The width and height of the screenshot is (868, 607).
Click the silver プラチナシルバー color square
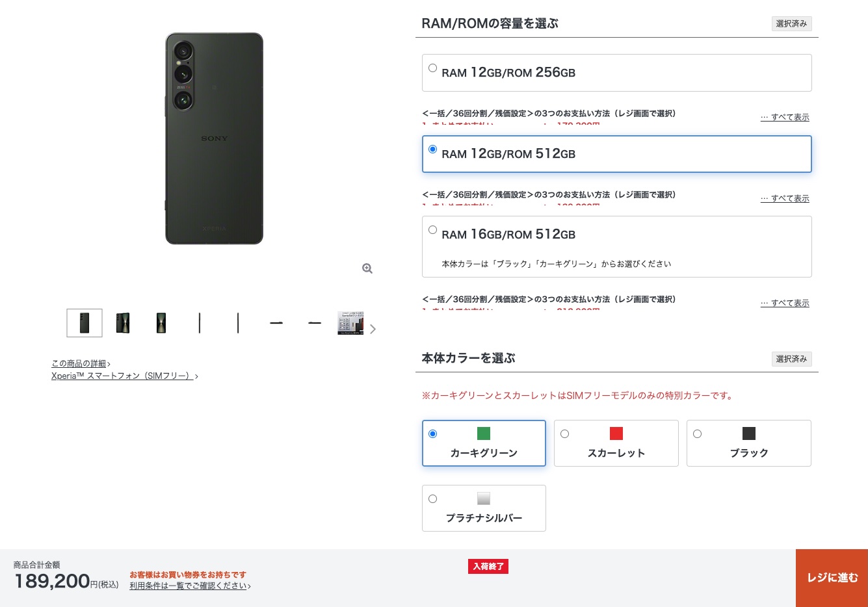484,498
